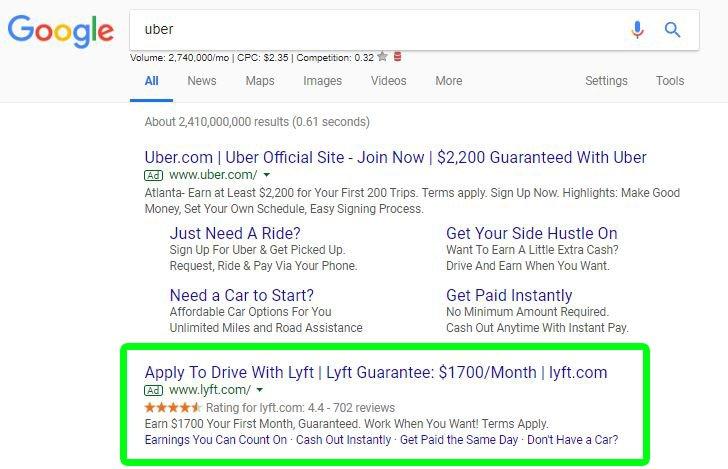Click the Get Paid the Same Day link

[x=459, y=440]
